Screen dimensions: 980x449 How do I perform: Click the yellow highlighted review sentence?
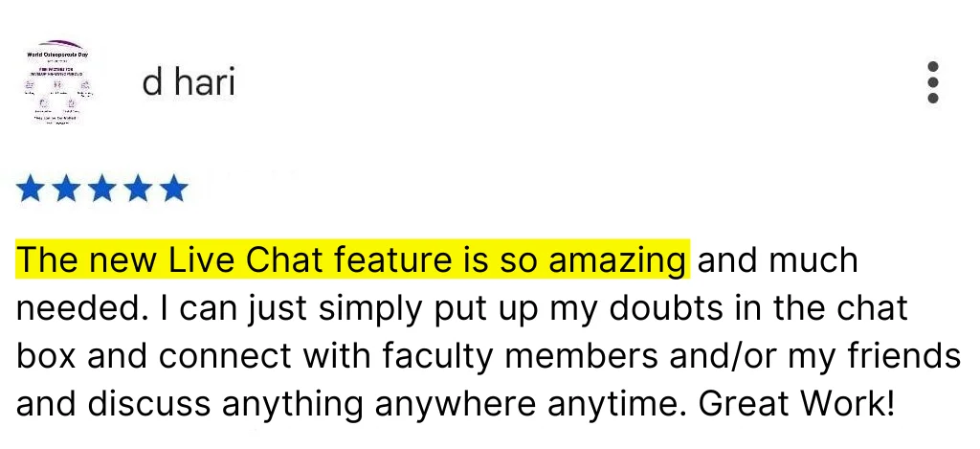(x=352, y=259)
